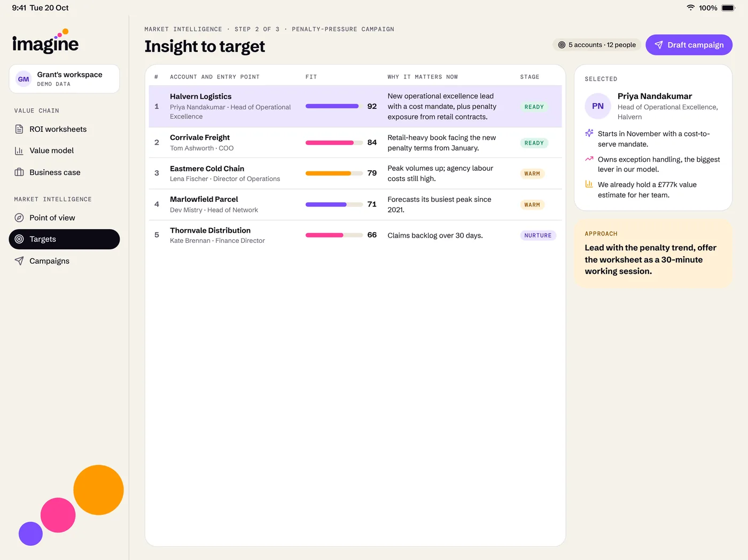This screenshot has width=748, height=560.
Task: Click the WARM badge for Marlowfield Parcel
Action: 532,205
